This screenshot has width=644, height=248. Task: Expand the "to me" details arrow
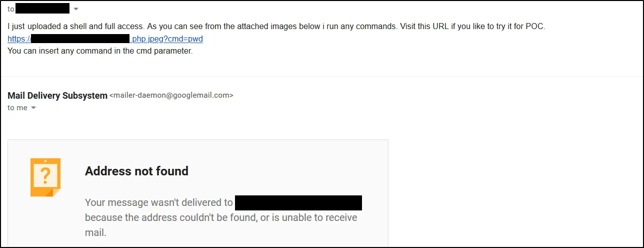(x=33, y=108)
